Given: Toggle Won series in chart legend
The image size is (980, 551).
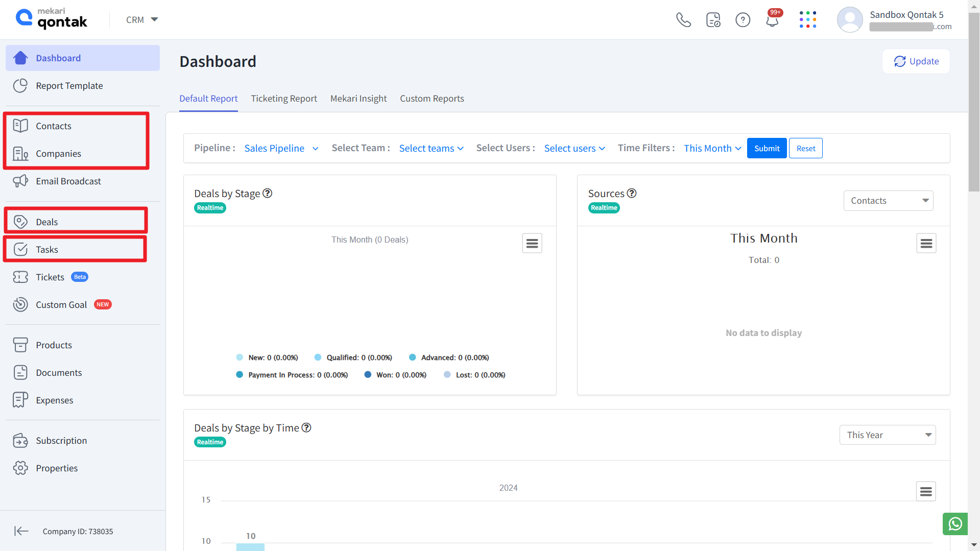Looking at the screenshot, I should pos(395,375).
